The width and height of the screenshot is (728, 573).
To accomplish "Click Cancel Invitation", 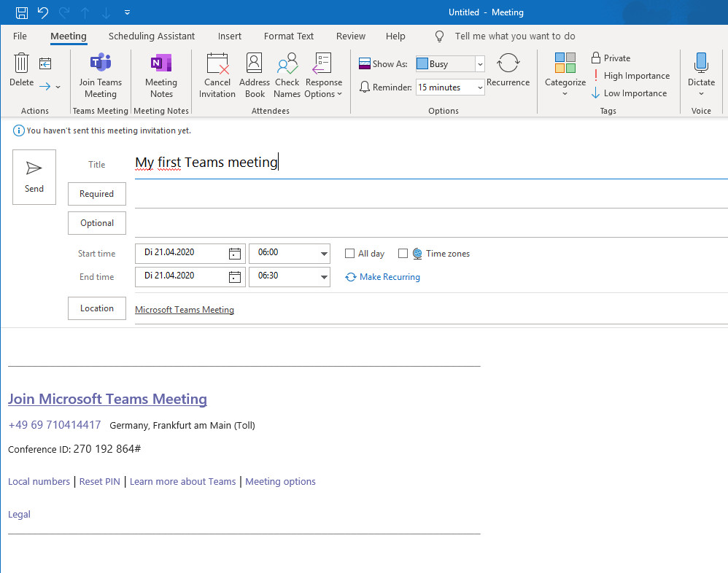I will point(217,76).
